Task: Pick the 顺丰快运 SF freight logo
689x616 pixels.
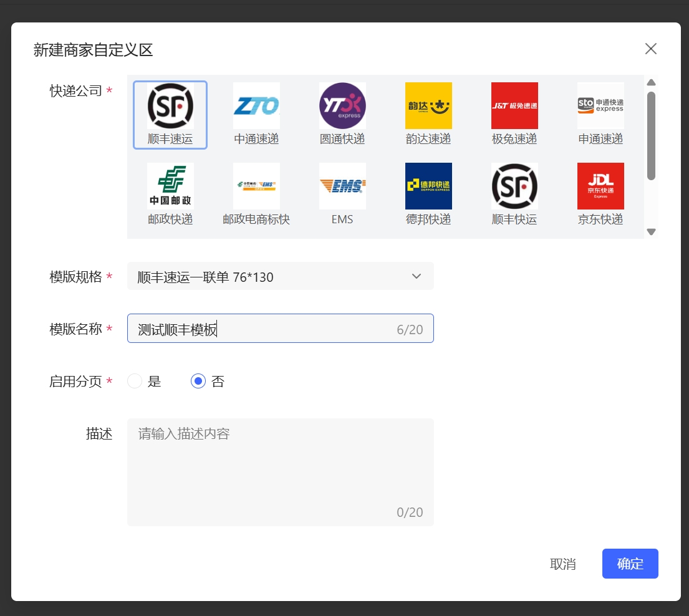Action: (514, 186)
